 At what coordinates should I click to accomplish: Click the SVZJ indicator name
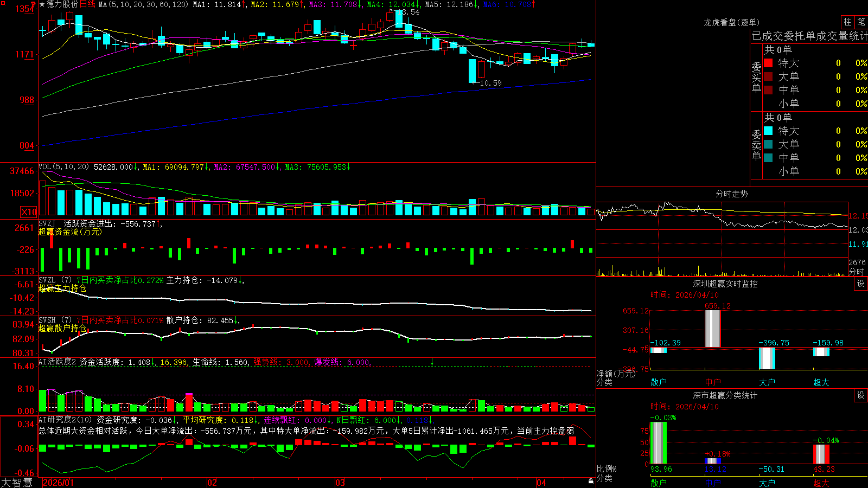[47, 223]
